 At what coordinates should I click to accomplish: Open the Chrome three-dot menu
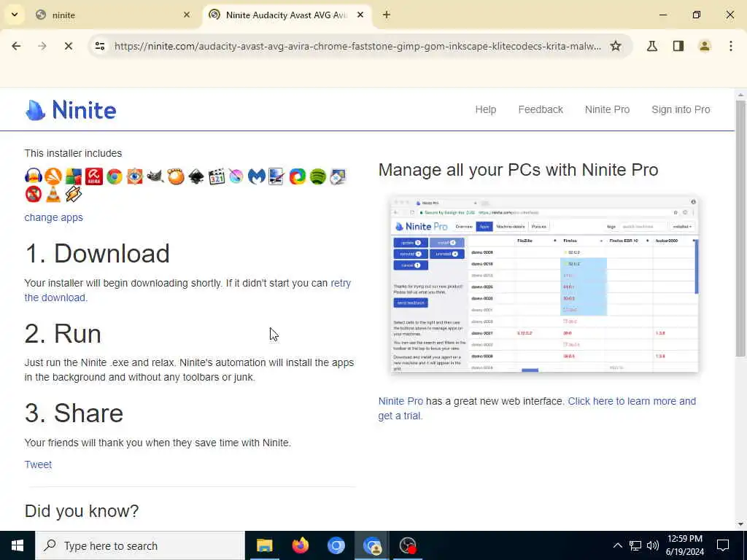(x=731, y=46)
